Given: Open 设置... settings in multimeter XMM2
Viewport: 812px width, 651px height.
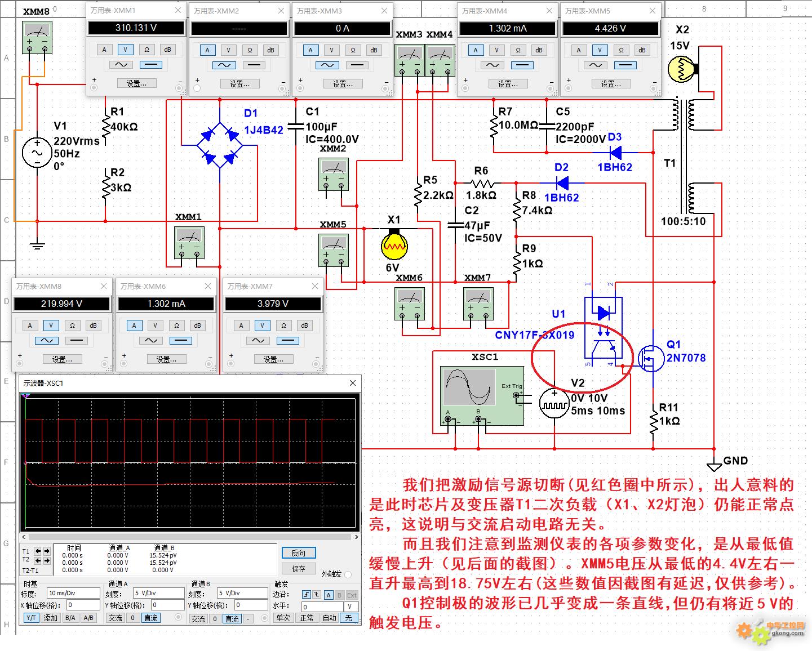Looking at the screenshot, I should (x=239, y=84).
